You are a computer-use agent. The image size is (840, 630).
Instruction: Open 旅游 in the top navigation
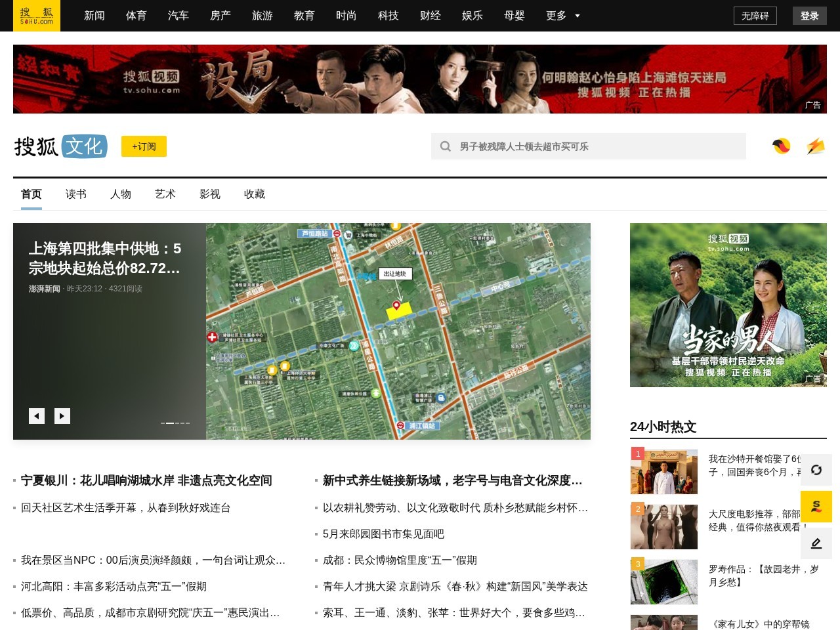[x=262, y=16]
